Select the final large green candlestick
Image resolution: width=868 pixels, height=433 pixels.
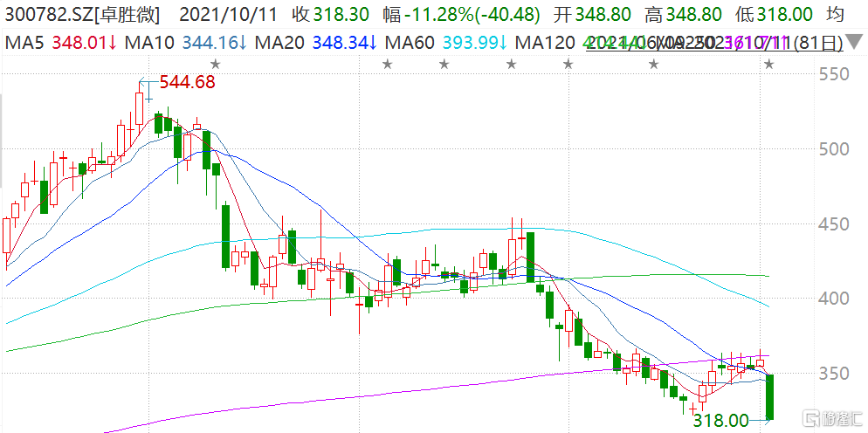click(x=769, y=397)
